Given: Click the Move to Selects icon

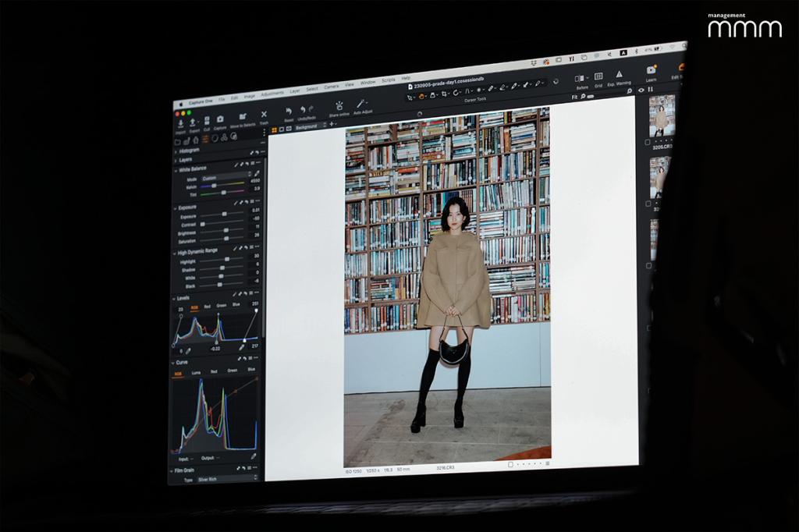Looking at the screenshot, I should click(x=243, y=117).
